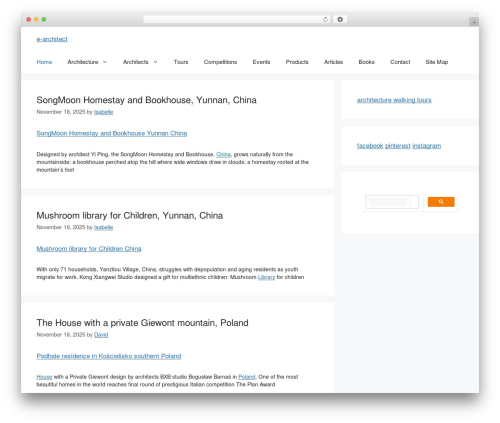Click the China link in SongMoon excerpt

(x=223, y=154)
